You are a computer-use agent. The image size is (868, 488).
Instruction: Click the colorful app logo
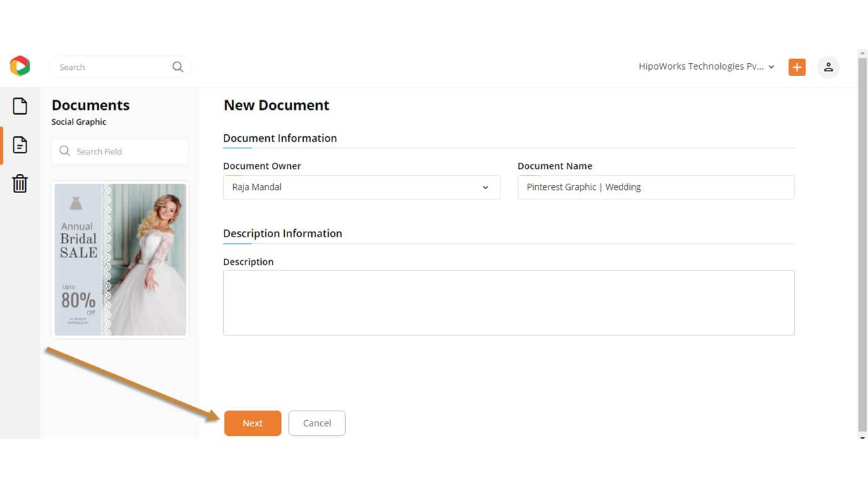click(x=20, y=66)
